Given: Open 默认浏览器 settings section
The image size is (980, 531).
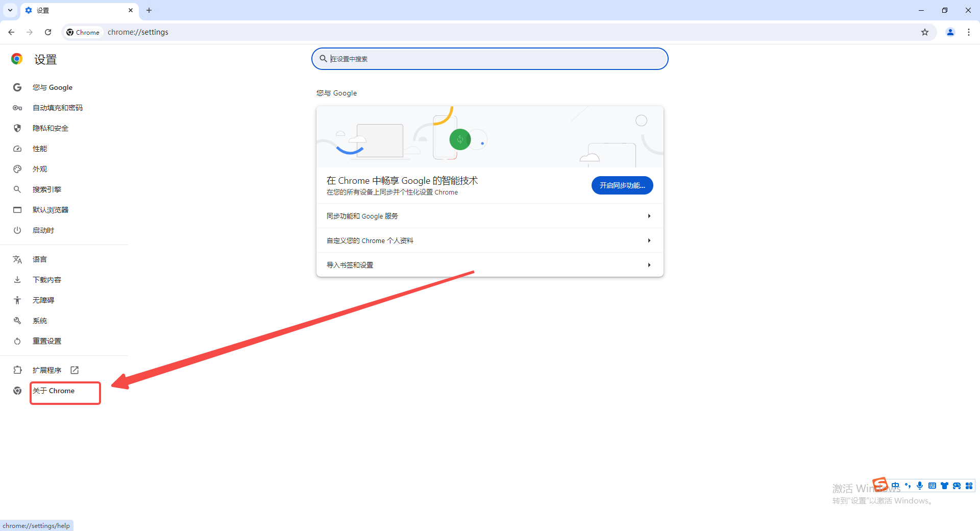Looking at the screenshot, I should 50,210.
